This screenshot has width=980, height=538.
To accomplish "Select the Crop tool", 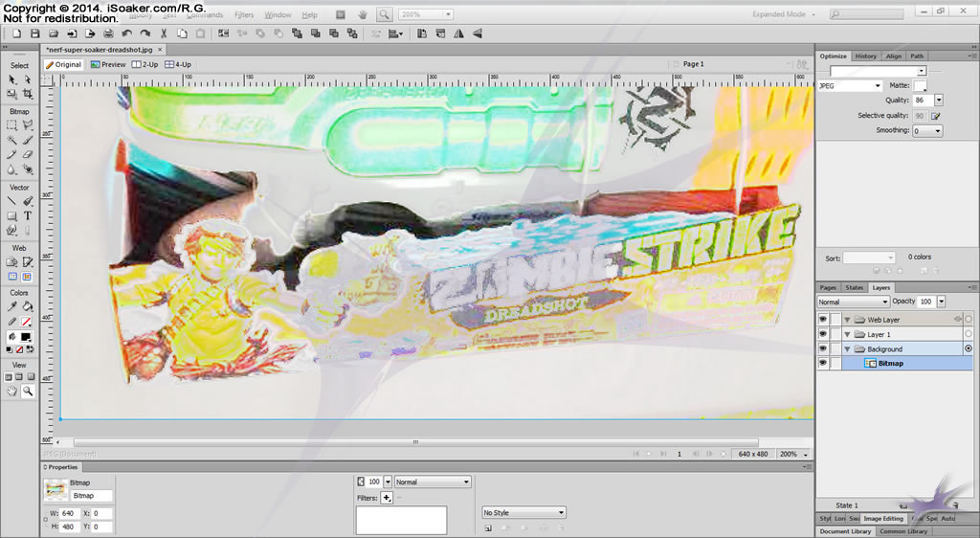I will point(28,94).
